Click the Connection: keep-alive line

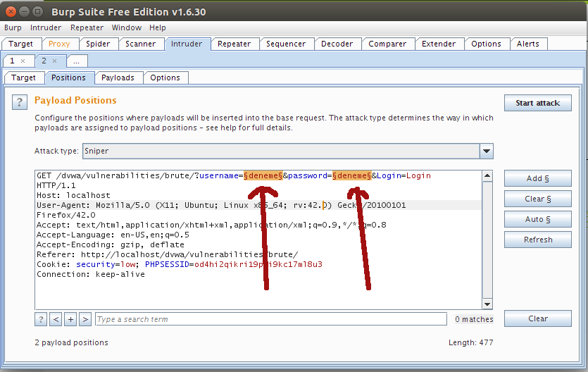(x=91, y=274)
